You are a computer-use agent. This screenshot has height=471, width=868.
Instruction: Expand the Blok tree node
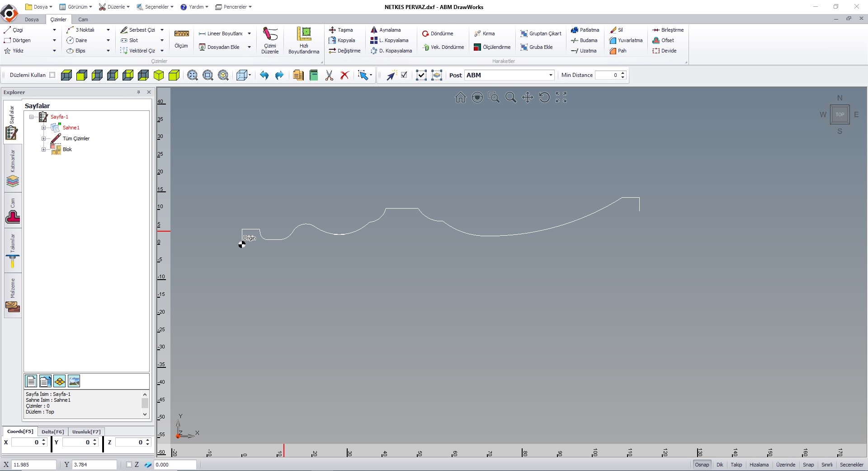point(44,149)
